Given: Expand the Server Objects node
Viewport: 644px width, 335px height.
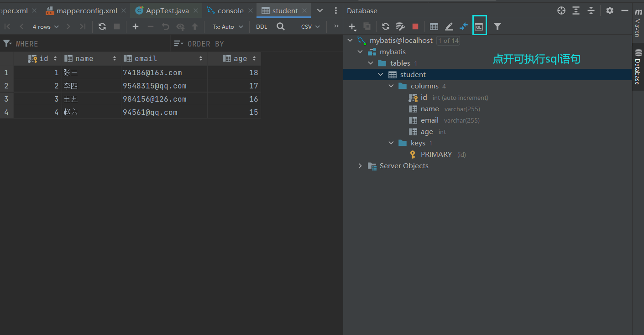Looking at the screenshot, I should point(361,166).
